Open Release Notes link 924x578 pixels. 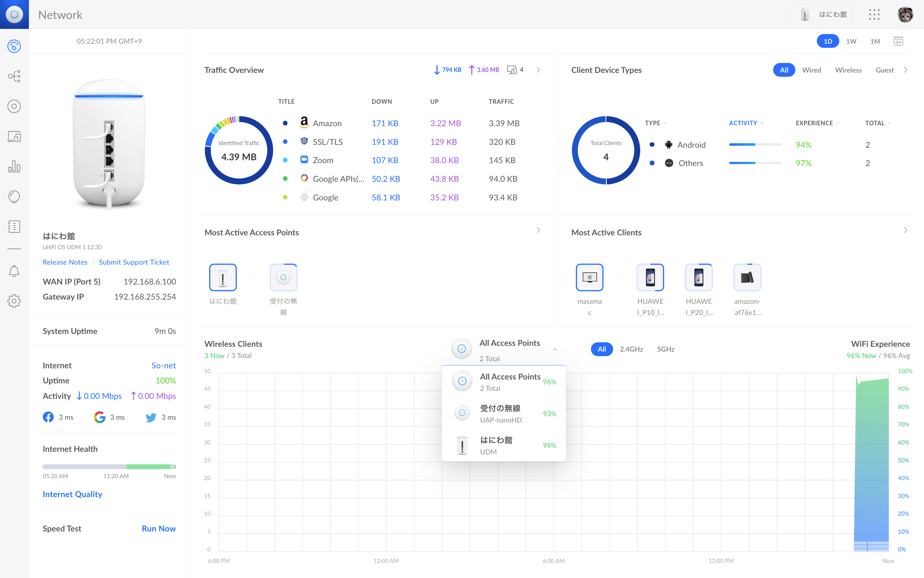65,262
